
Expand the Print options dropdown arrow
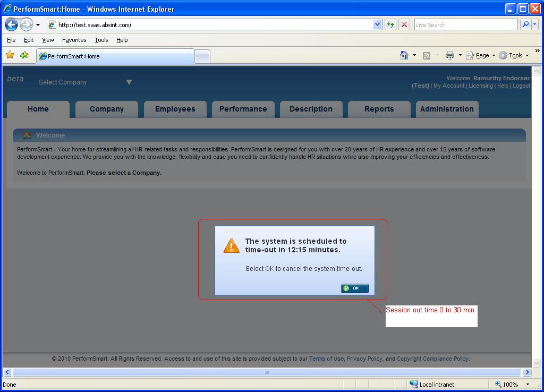pos(461,55)
